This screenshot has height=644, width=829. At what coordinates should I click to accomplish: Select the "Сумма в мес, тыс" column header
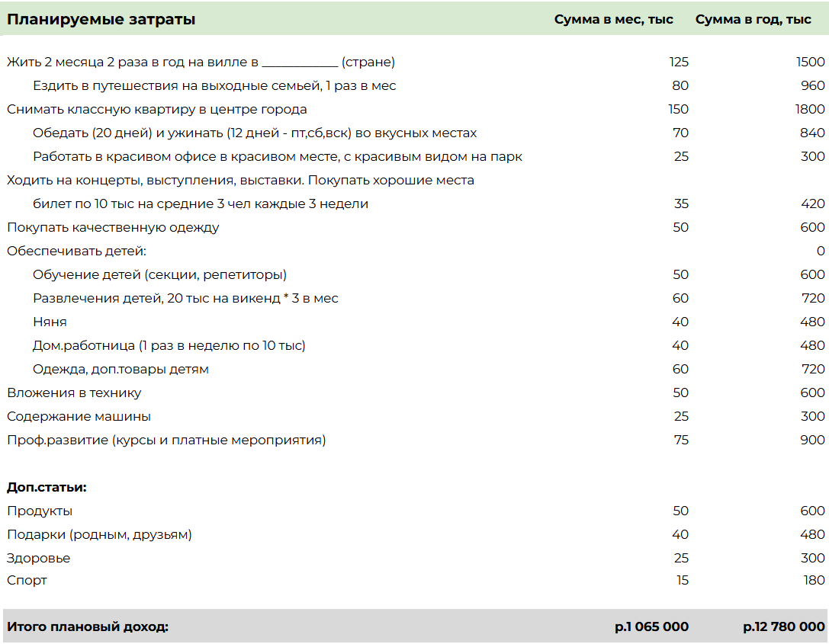pos(613,20)
